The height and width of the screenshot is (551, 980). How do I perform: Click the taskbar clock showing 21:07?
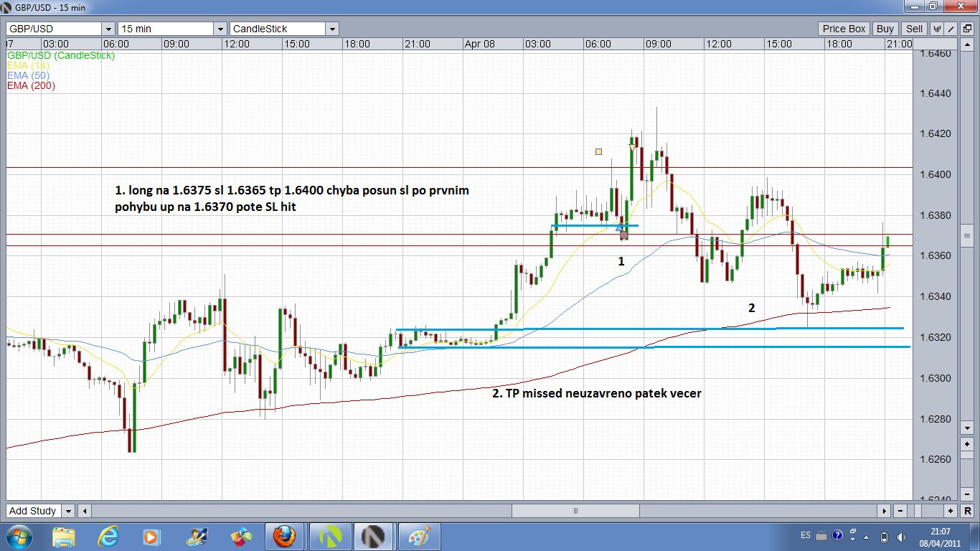(x=941, y=536)
